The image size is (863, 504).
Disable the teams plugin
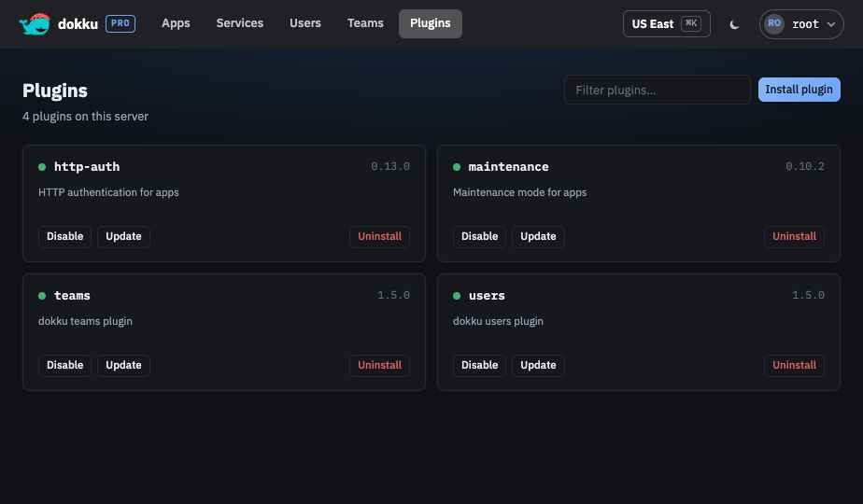pos(65,365)
